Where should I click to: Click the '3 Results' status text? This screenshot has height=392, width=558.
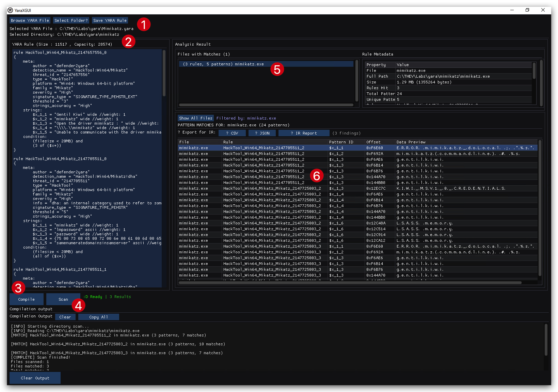[120, 297]
